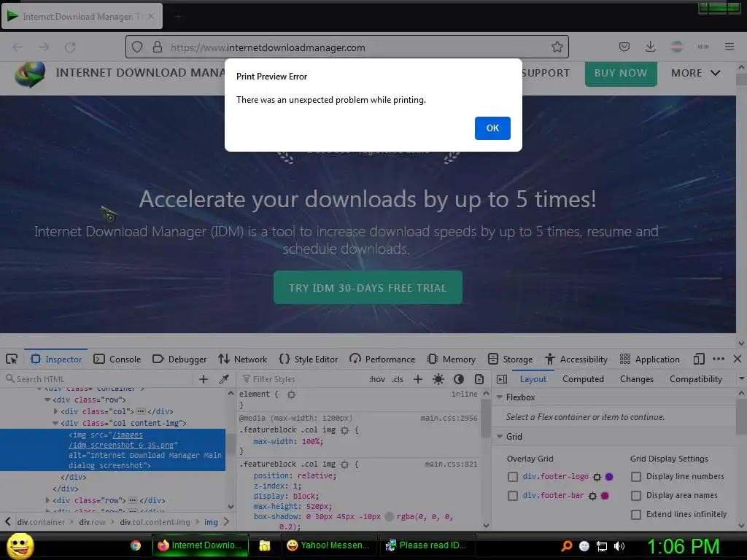Click the SUPPORT navigation link
This screenshot has height=560, width=747.
tap(546, 74)
